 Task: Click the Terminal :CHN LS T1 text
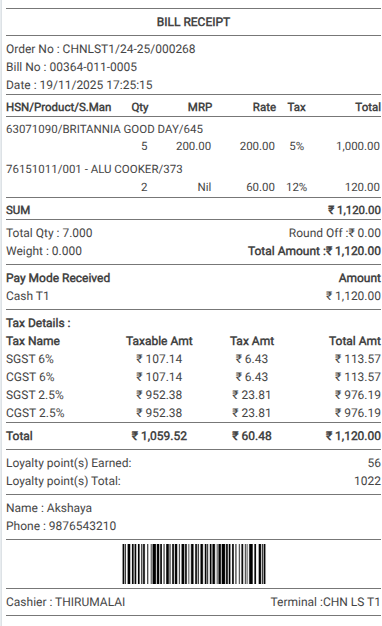(x=325, y=602)
